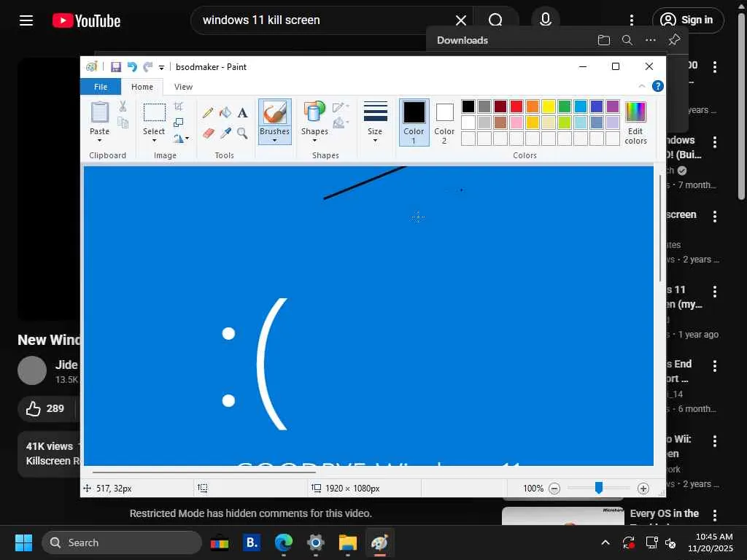Show hidden icons in system tray
Screen dimensions: 747x560
point(605,542)
